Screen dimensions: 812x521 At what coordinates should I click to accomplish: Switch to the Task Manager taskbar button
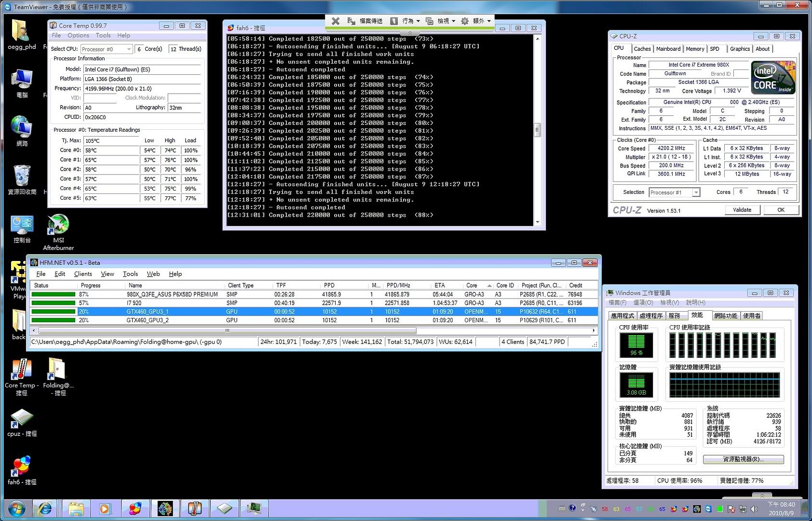(255, 508)
